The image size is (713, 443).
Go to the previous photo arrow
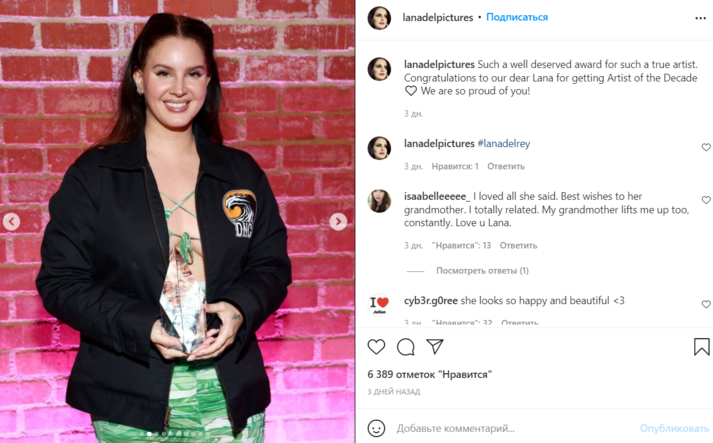tap(11, 222)
